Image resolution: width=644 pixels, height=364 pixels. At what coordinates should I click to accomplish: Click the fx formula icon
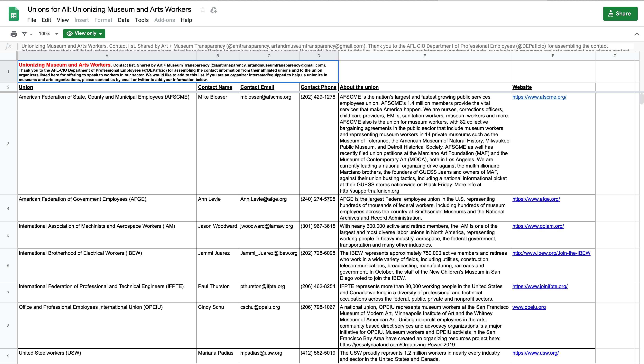(8, 46)
